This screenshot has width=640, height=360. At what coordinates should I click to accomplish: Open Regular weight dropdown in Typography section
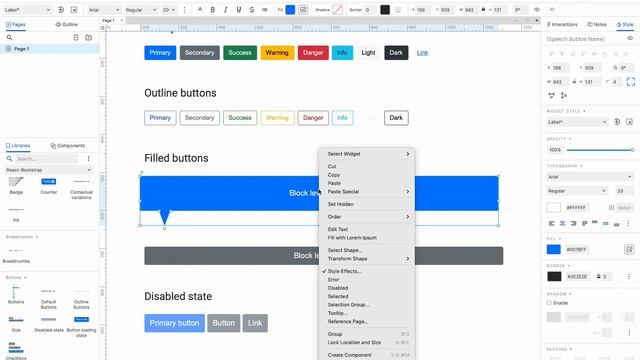coord(577,191)
